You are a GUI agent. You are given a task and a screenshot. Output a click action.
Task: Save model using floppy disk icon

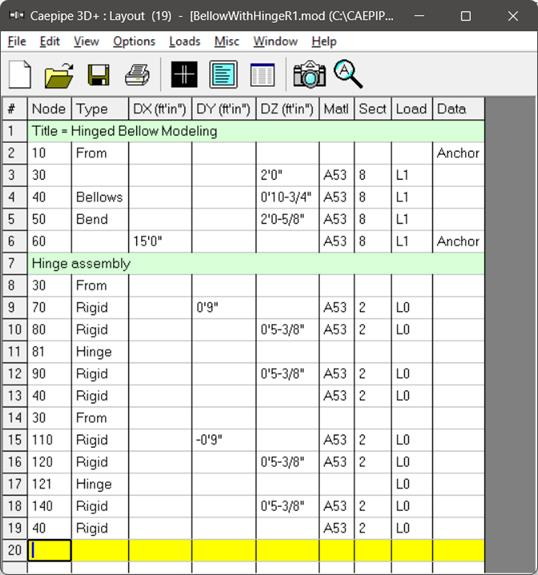99,75
